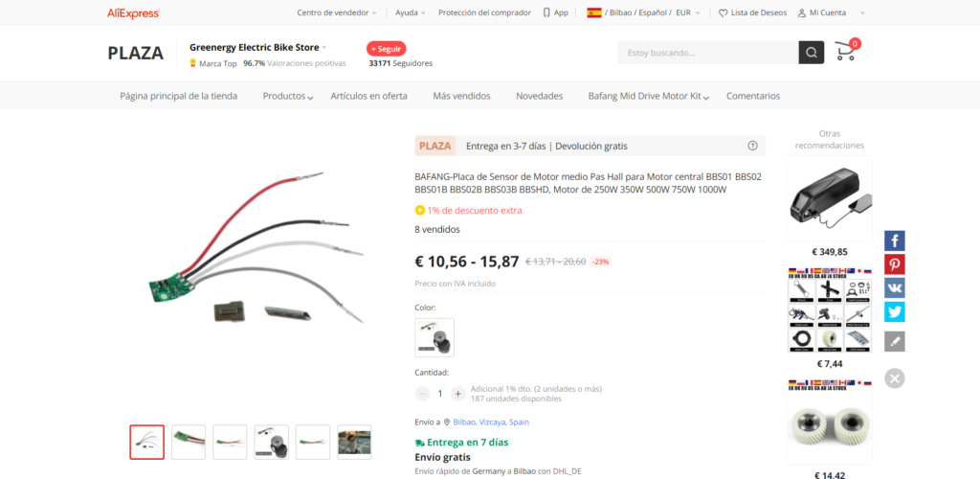This screenshot has height=479, width=980.
Task: Click the search magnifier button
Action: [812, 53]
